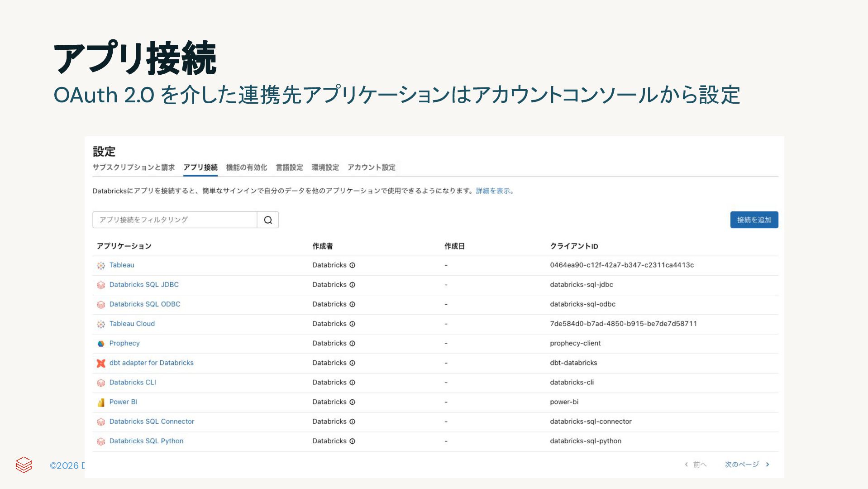Click the client ID databricks-cli

tap(572, 383)
